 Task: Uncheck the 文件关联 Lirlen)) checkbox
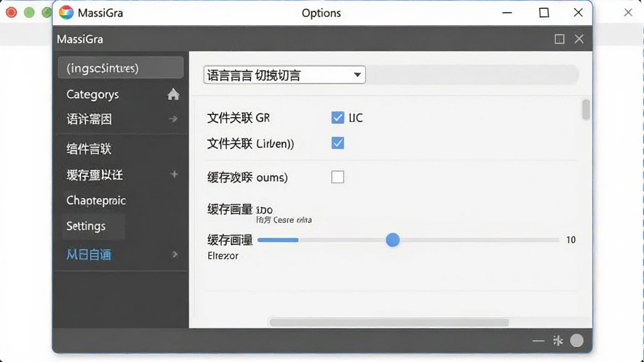tap(338, 143)
